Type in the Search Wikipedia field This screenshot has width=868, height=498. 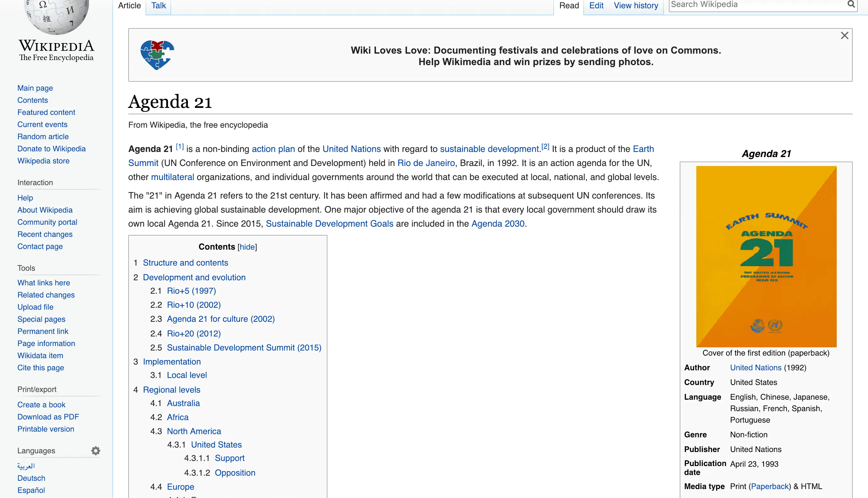click(x=752, y=5)
